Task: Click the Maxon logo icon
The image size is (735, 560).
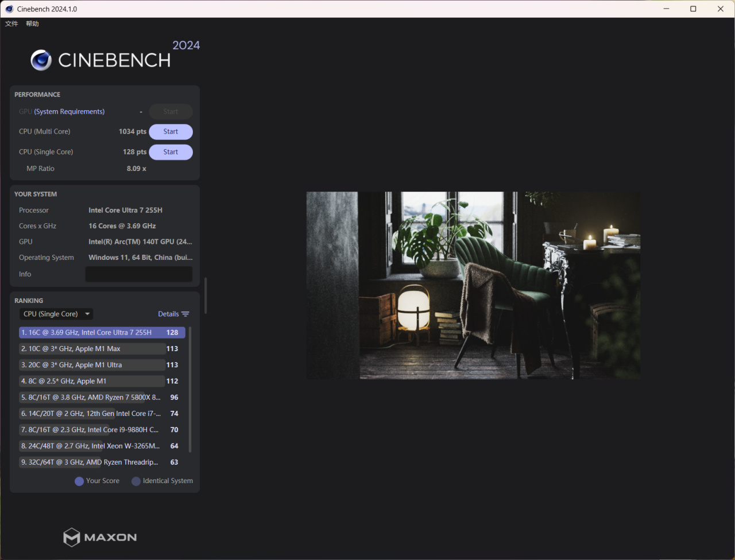Action: click(x=71, y=537)
